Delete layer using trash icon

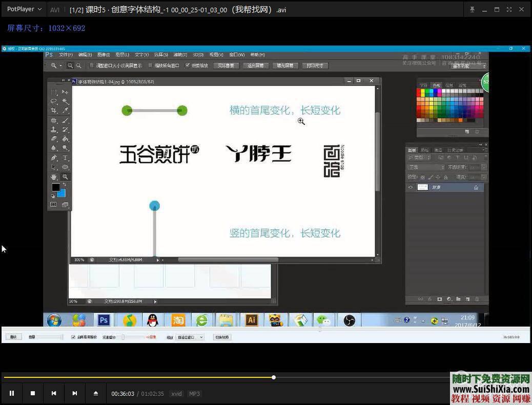(x=477, y=299)
